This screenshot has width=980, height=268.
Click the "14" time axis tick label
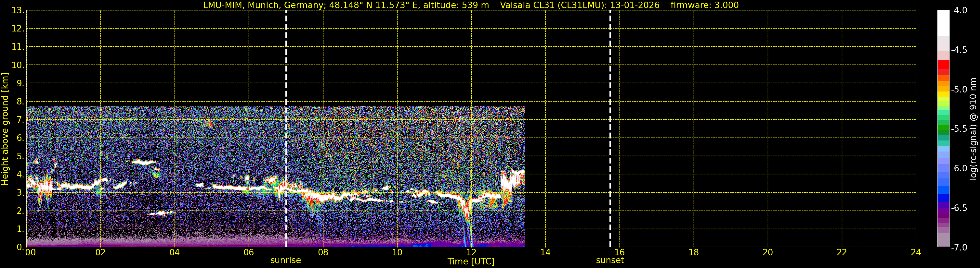[x=545, y=252]
